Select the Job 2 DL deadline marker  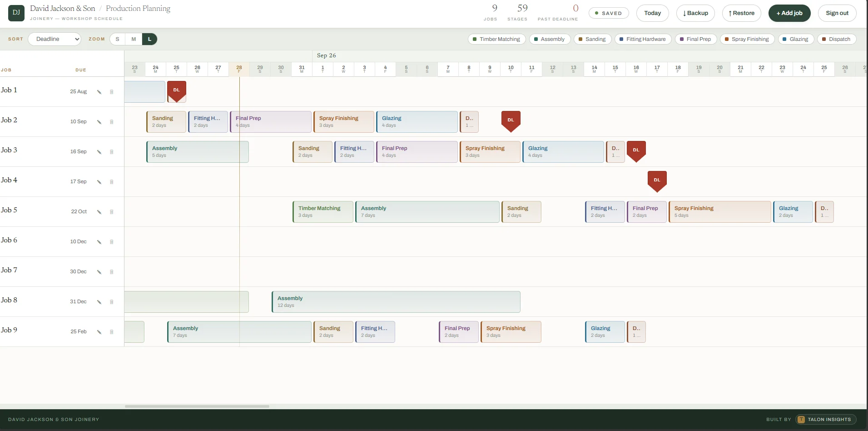(x=511, y=121)
